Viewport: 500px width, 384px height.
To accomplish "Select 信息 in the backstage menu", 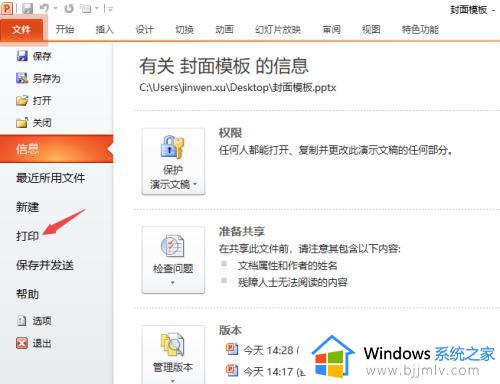I will click(x=56, y=149).
